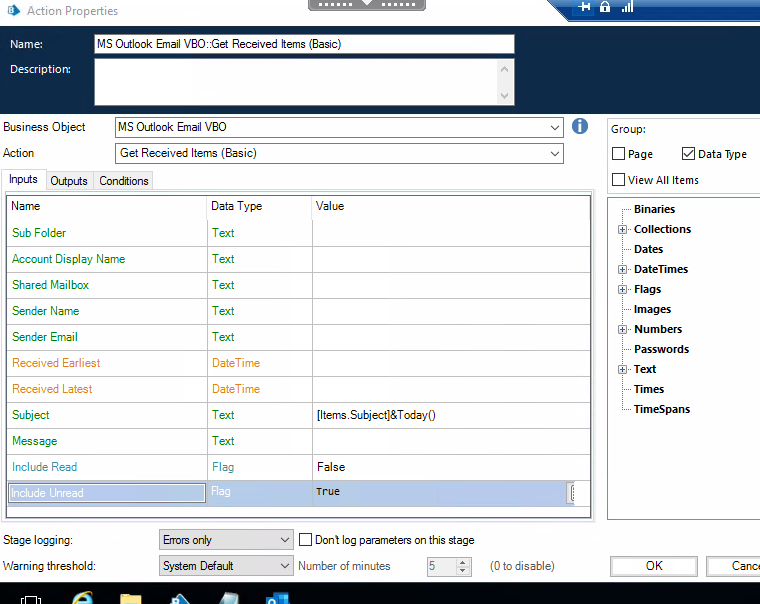Image resolution: width=760 pixels, height=604 pixels.
Task: Expand the DateTimes tree node
Action: click(x=622, y=270)
